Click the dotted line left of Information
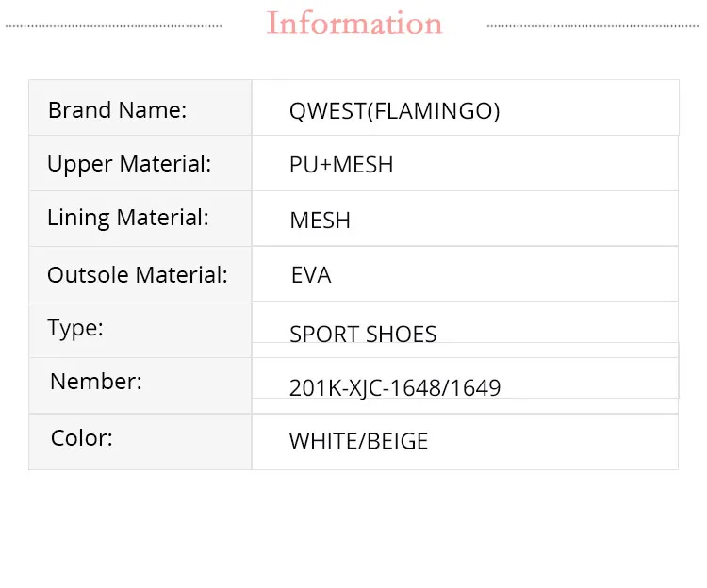The height and width of the screenshot is (588, 707). point(113,26)
